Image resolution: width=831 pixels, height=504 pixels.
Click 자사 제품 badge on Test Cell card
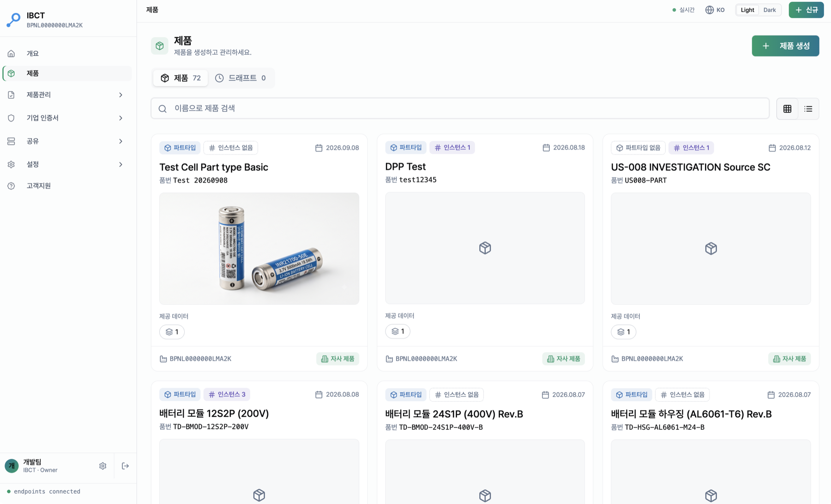coord(337,359)
